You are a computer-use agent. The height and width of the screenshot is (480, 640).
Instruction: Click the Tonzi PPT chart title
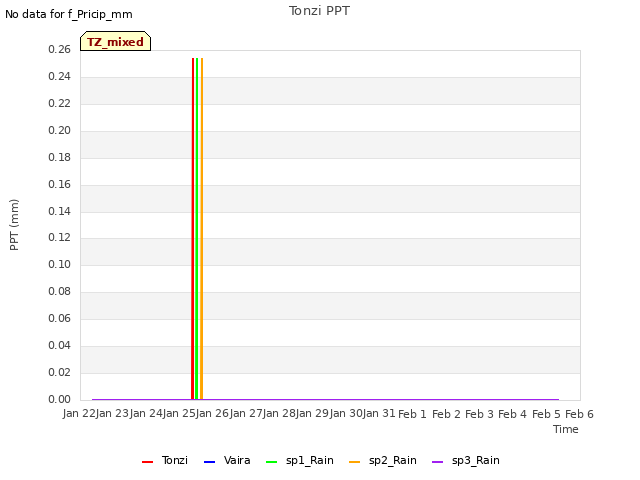point(319,11)
